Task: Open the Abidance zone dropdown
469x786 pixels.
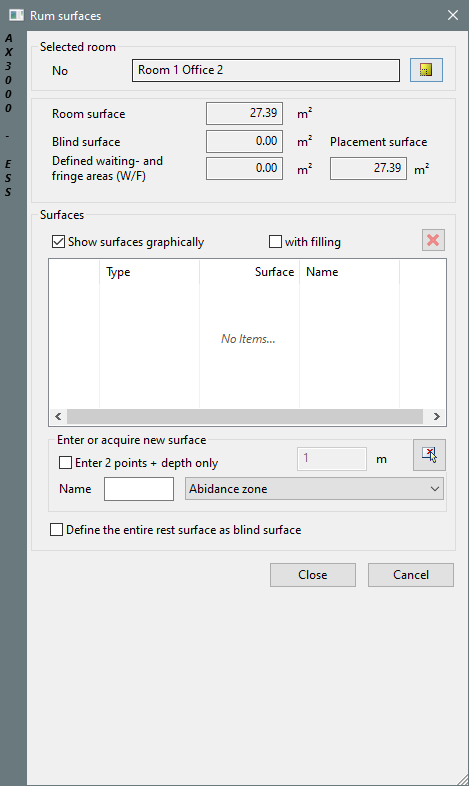Action: click(314, 489)
